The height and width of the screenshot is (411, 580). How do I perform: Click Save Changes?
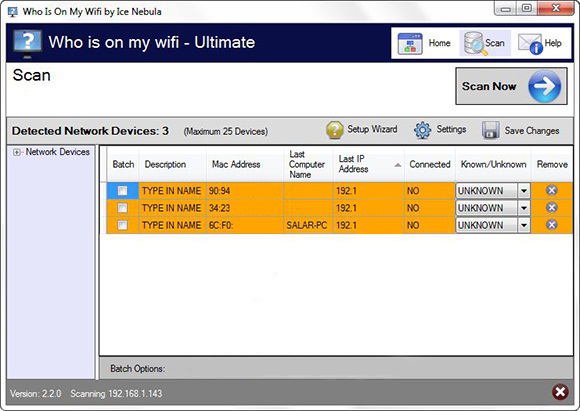coord(521,130)
